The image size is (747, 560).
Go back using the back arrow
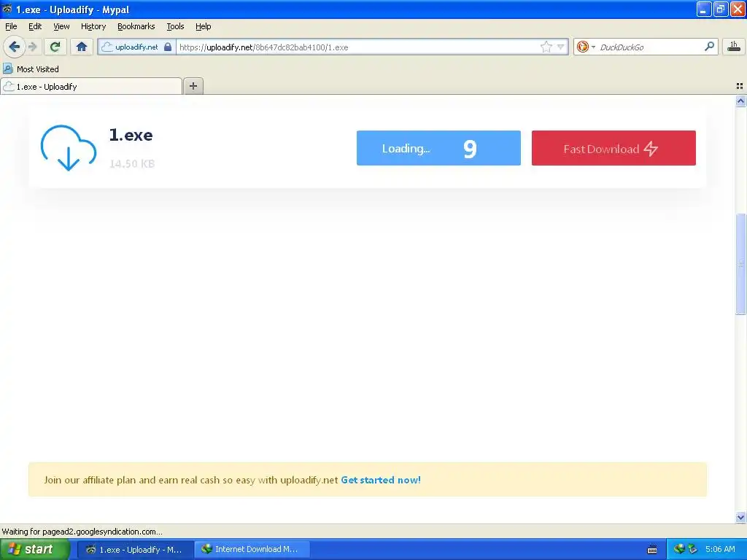14,47
